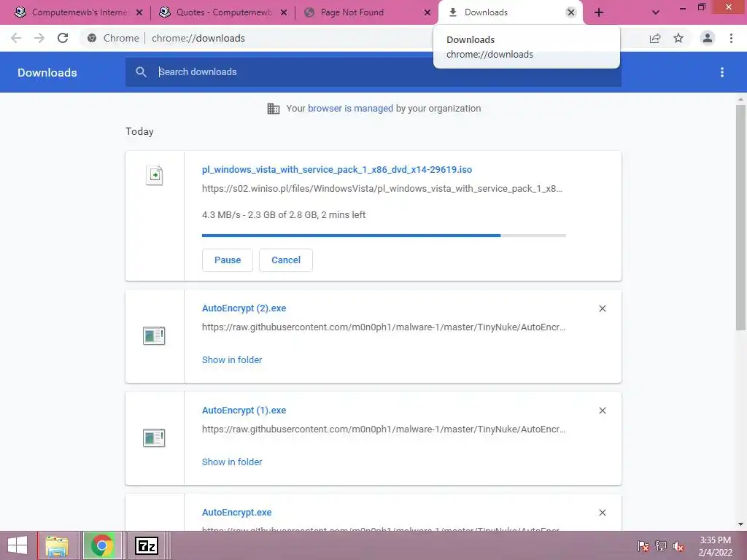The image size is (747, 560).
Task: Click the Downloads page title
Action: (47, 72)
